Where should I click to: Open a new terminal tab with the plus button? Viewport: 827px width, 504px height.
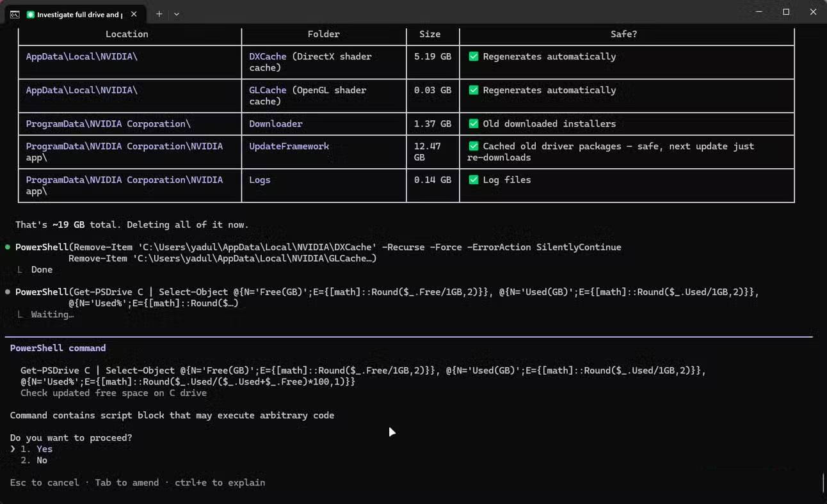click(x=159, y=14)
